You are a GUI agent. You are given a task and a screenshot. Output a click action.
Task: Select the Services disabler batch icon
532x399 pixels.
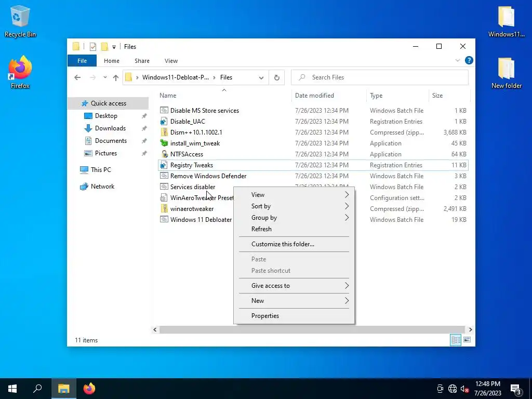(164, 187)
